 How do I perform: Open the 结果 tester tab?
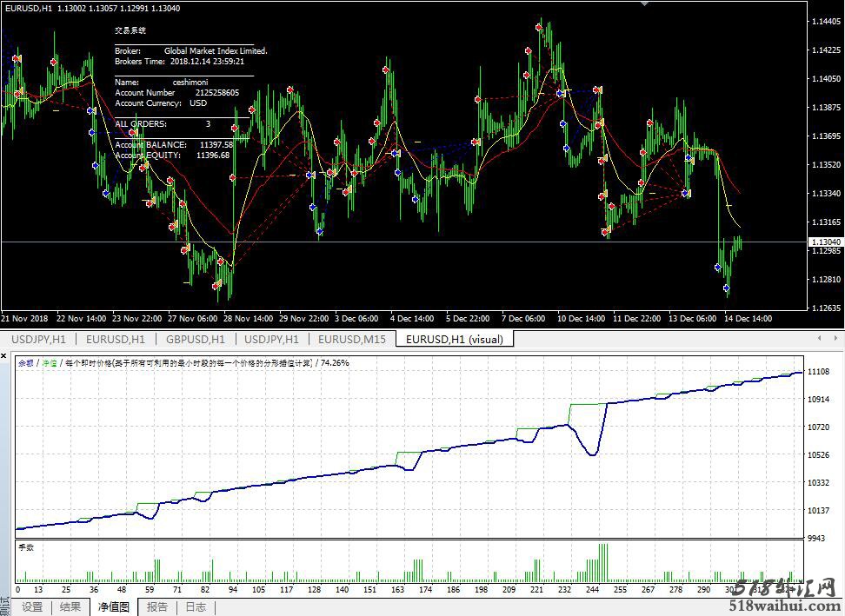coord(70,607)
